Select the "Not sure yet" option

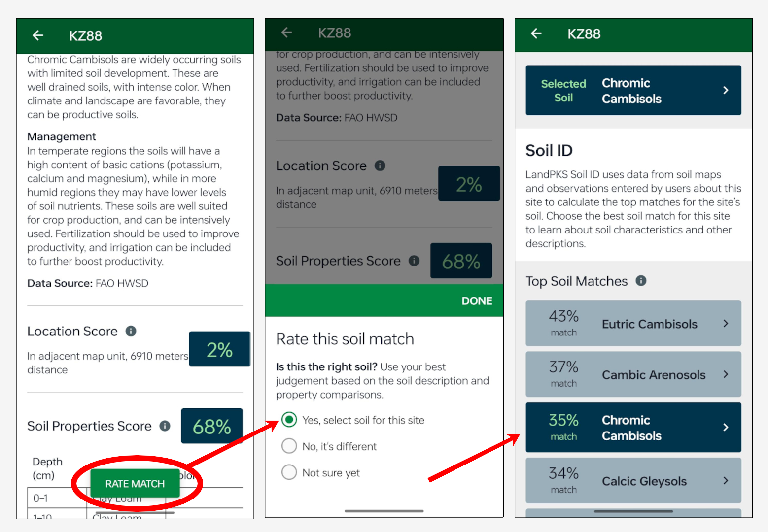(289, 472)
